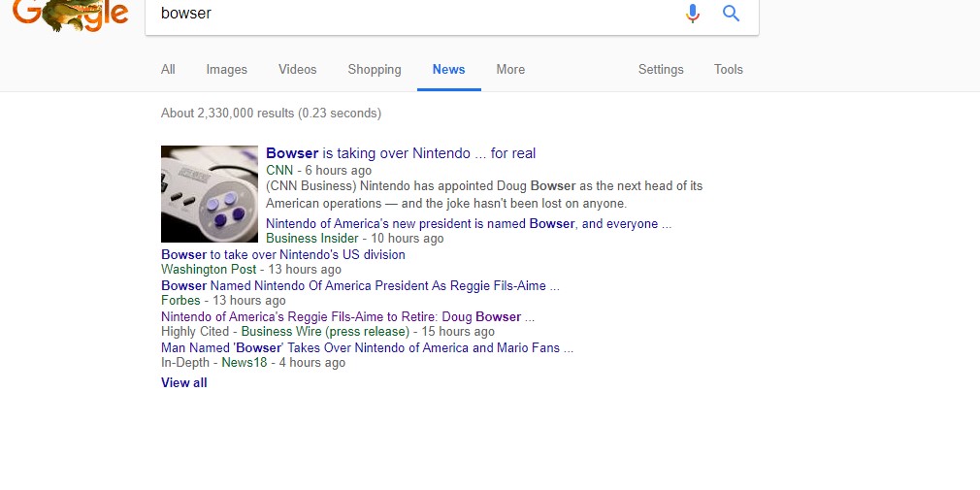980x490 pixels.
Task: Open the Forbes Reggie Fils-Aime article link
Action: coord(360,285)
